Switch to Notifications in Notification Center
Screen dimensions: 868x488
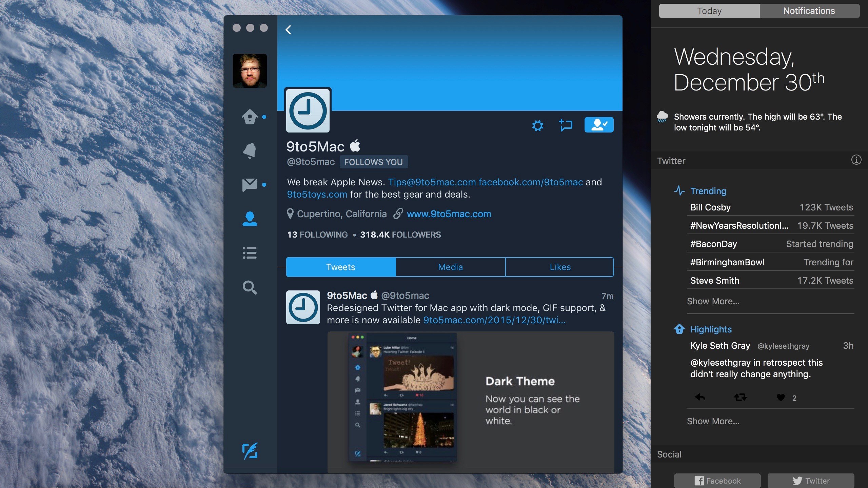pyautogui.click(x=810, y=11)
